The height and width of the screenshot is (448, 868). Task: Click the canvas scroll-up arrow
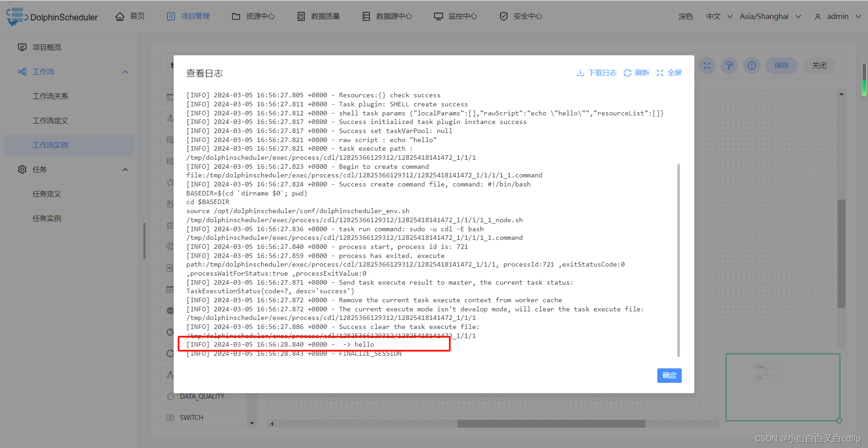841,94
